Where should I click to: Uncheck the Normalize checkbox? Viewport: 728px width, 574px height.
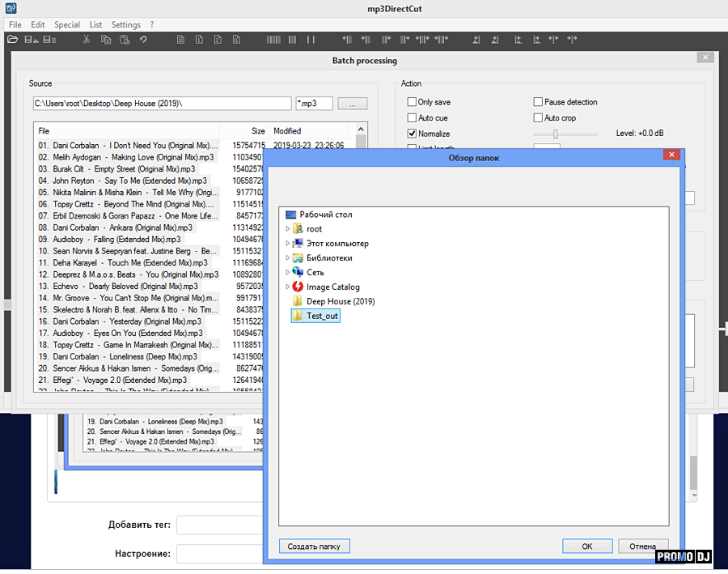pos(412,134)
